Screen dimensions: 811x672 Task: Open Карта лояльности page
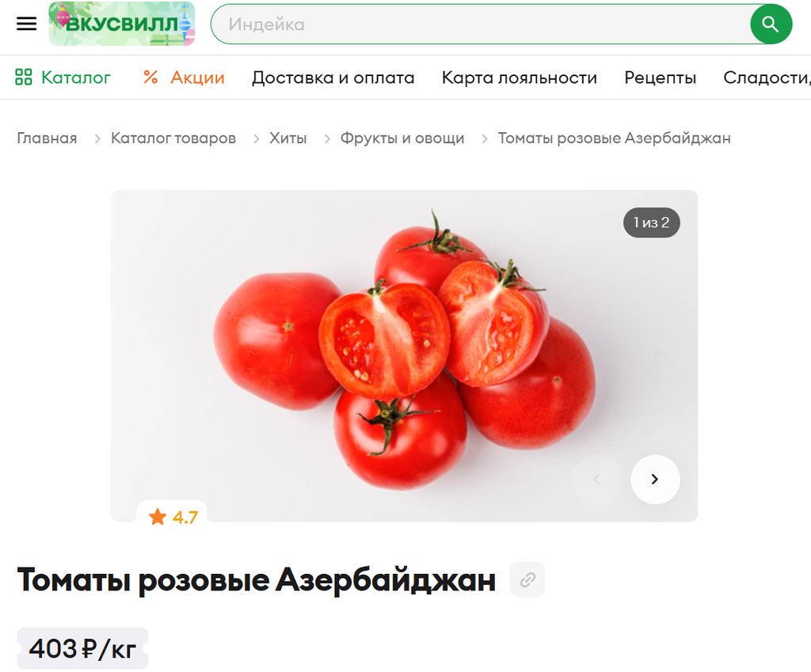point(520,78)
